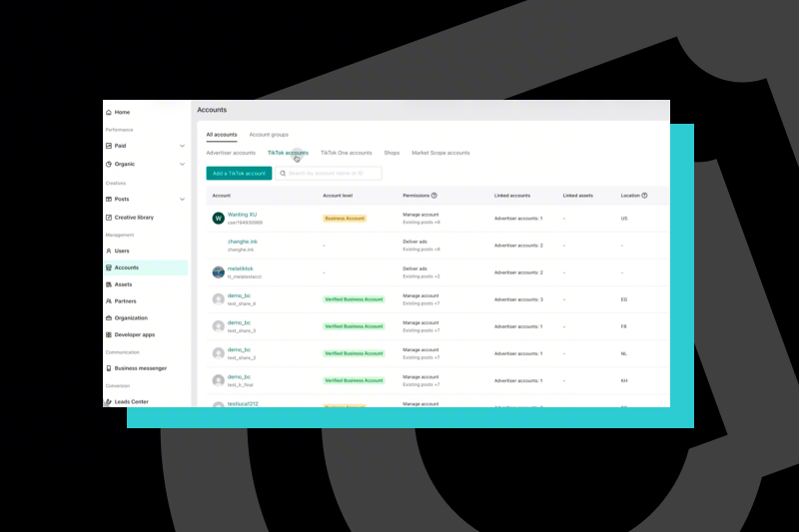The width and height of the screenshot is (799, 532).
Task: Click the Users icon in the sidebar
Action: point(109,251)
